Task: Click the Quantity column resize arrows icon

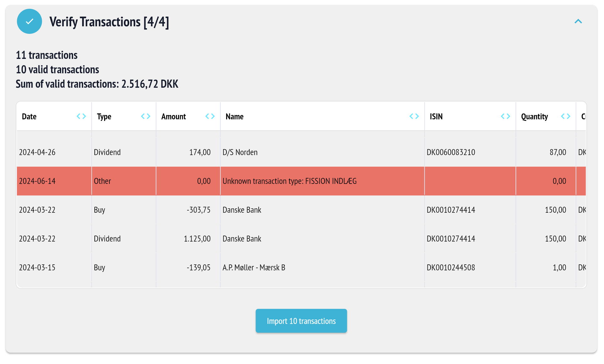Action: (x=565, y=117)
